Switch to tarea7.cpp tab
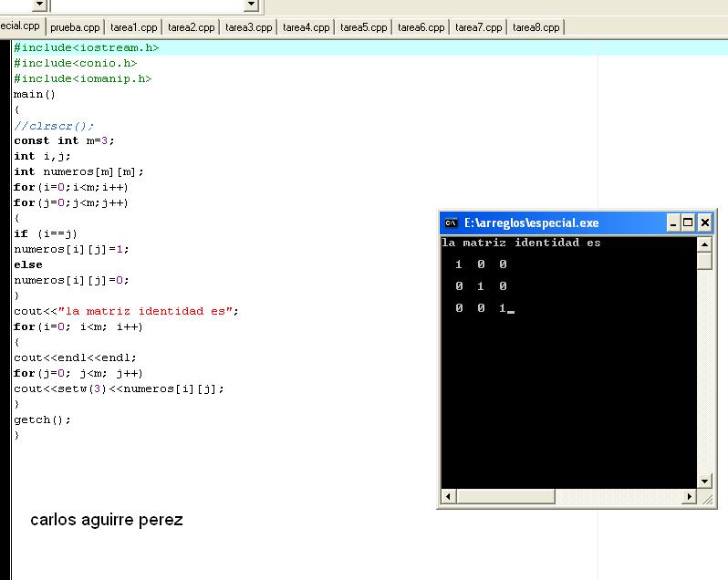The image size is (728, 580). (x=479, y=27)
